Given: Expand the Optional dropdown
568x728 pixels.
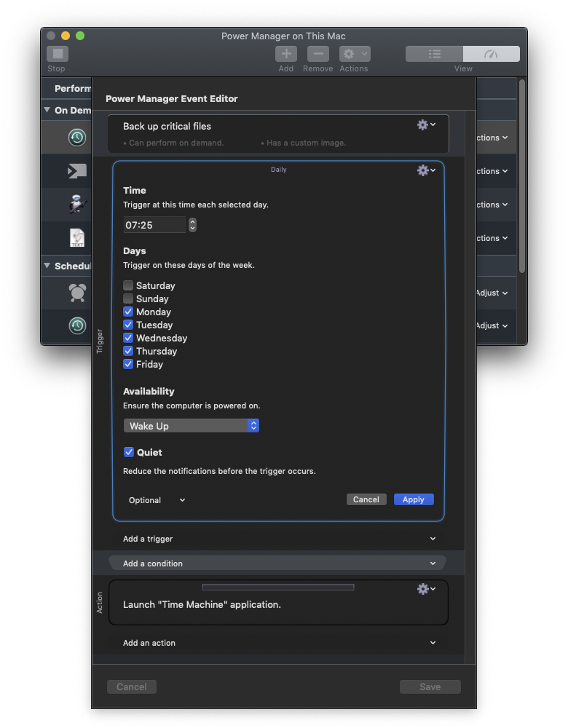Looking at the screenshot, I should (x=157, y=500).
